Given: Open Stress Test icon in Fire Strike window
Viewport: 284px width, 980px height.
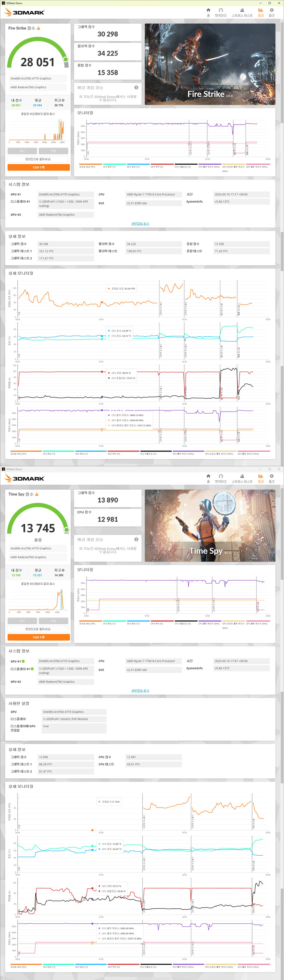Looking at the screenshot, I should pos(242,11).
